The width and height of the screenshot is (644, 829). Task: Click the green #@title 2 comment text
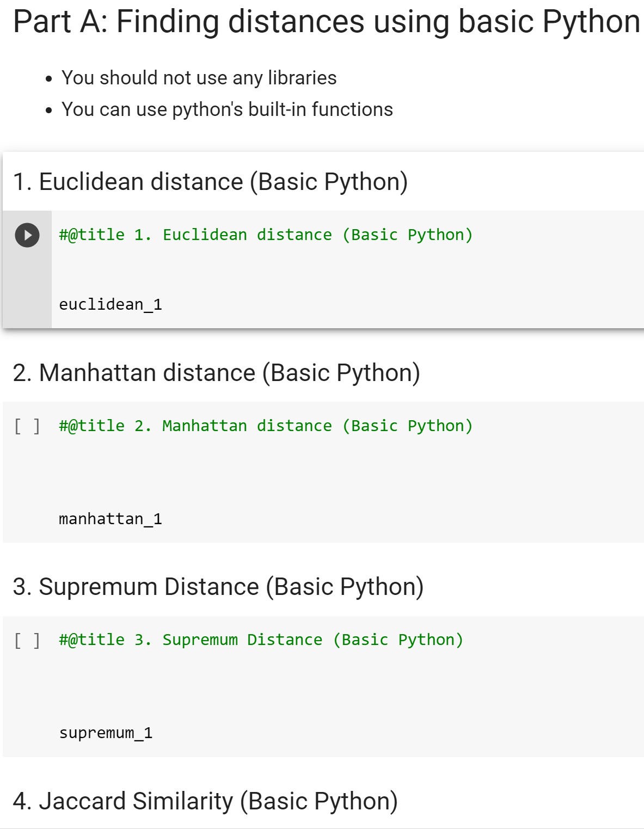coord(266,426)
